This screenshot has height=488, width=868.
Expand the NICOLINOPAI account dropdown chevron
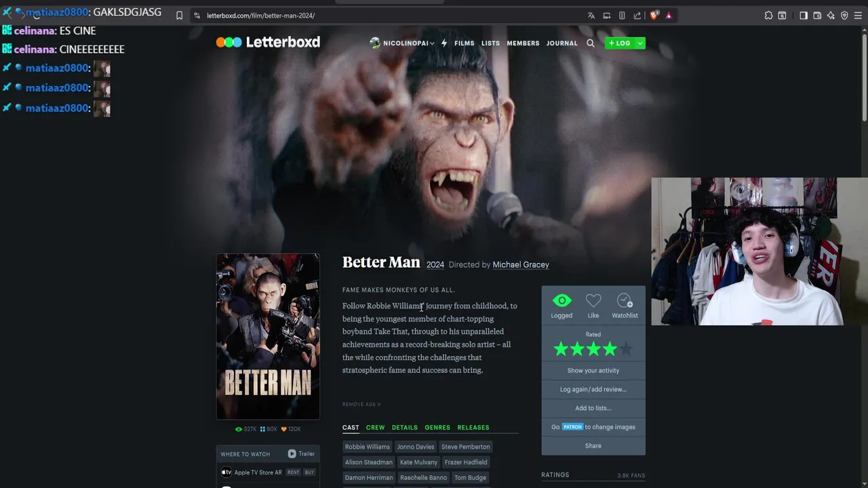pyautogui.click(x=432, y=43)
